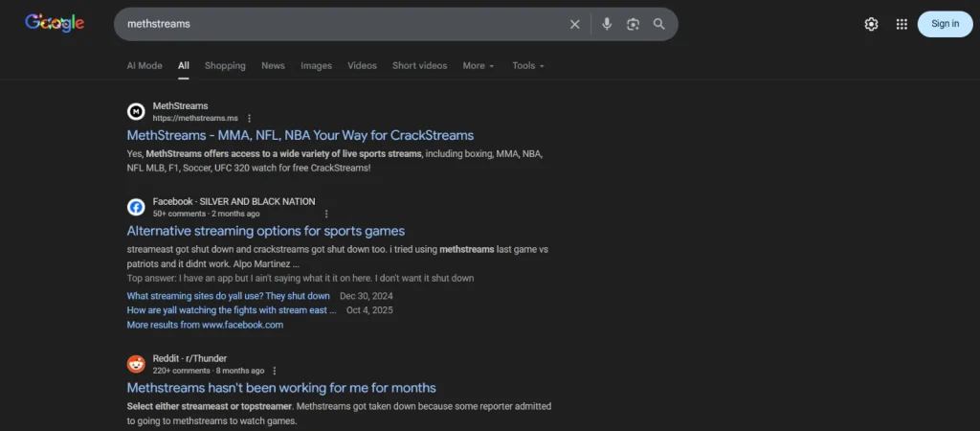Open Google Lens image search
The width and height of the screenshot is (980, 431).
[633, 24]
